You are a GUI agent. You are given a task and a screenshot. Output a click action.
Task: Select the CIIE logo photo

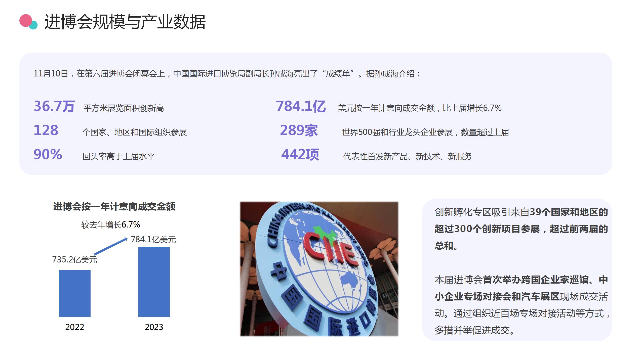[x=319, y=269]
